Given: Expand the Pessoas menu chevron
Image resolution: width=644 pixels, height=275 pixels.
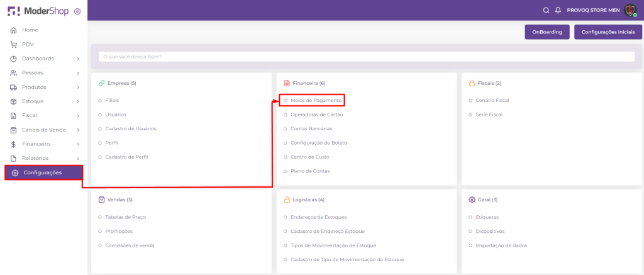Looking at the screenshot, I should (78, 73).
